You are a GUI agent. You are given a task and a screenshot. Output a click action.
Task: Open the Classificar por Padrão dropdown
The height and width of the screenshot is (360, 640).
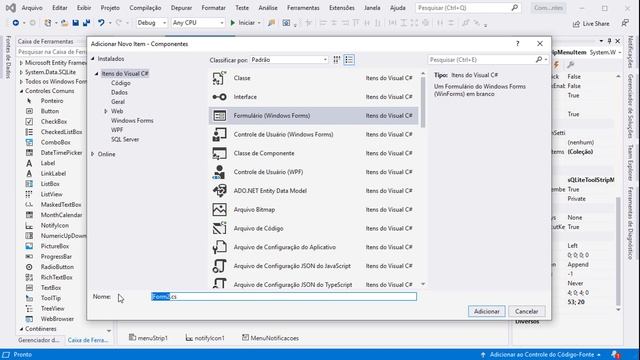pyautogui.click(x=289, y=60)
